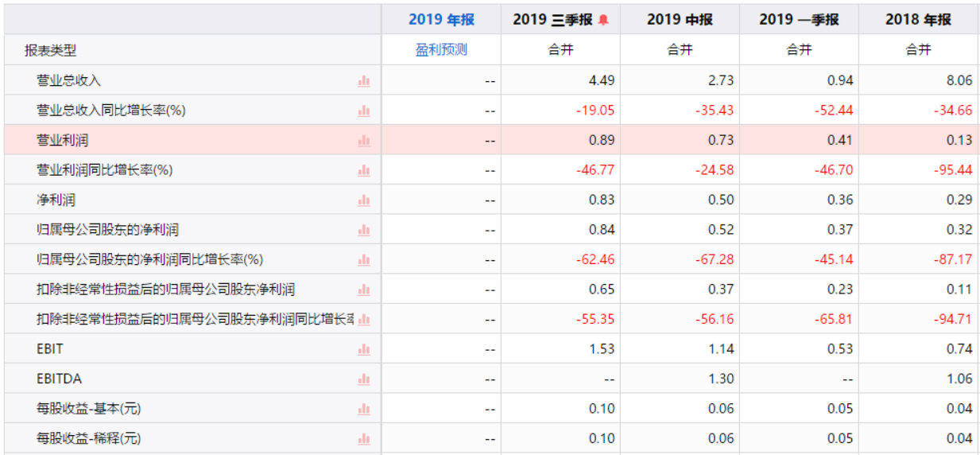Click 合并 under 2019 三季报
980x455 pixels.
point(560,50)
